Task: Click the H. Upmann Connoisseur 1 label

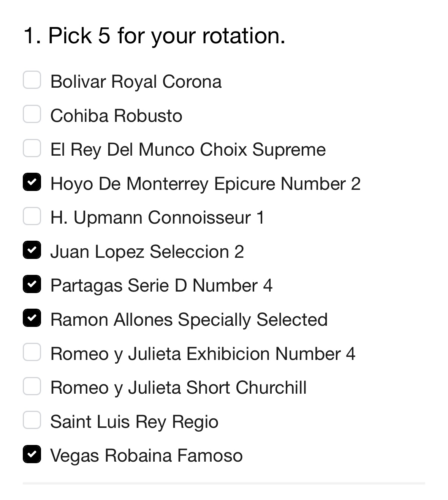Action: click(157, 218)
